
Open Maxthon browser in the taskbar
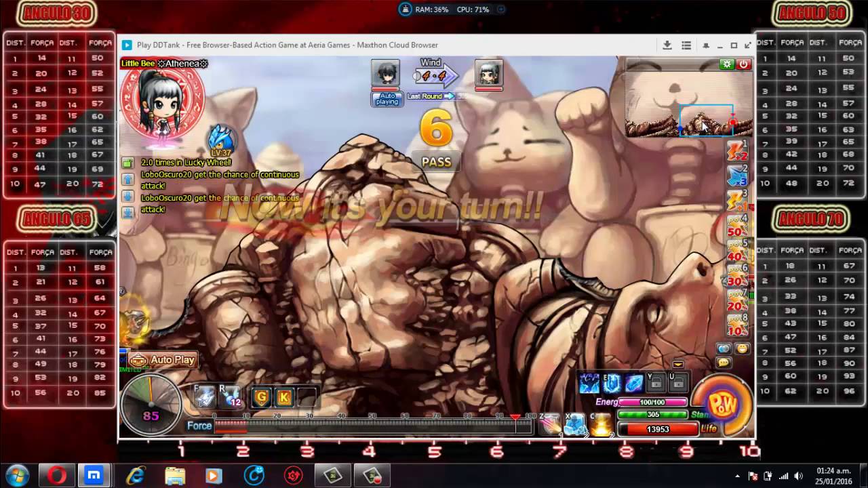(x=94, y=476)
